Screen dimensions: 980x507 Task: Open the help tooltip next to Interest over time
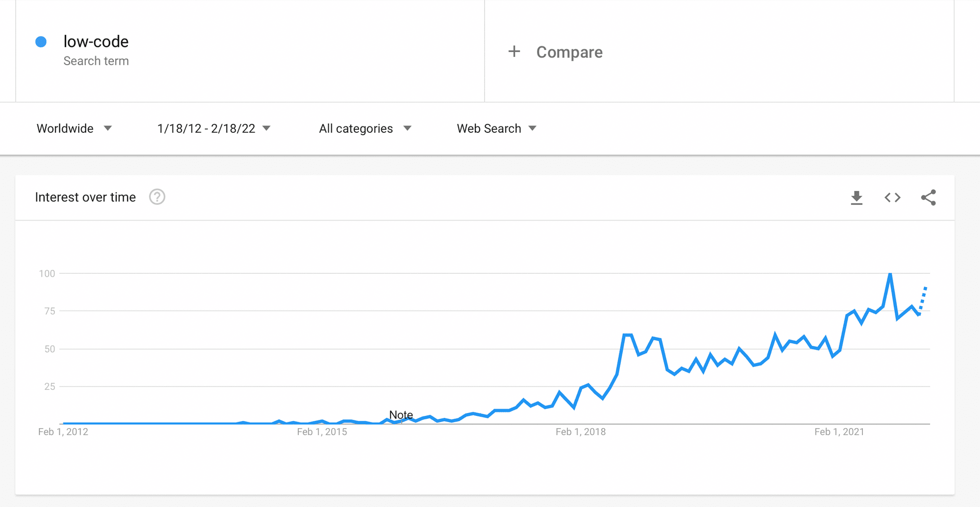(x=157, y=197)
